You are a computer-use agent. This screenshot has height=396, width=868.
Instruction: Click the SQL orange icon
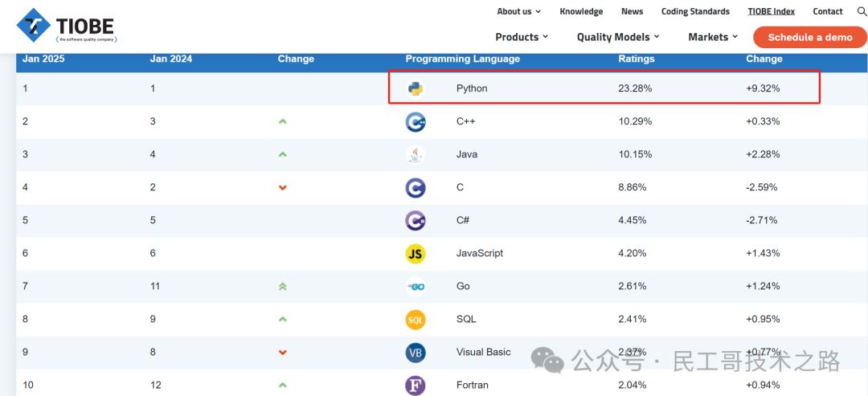(416, 319)
